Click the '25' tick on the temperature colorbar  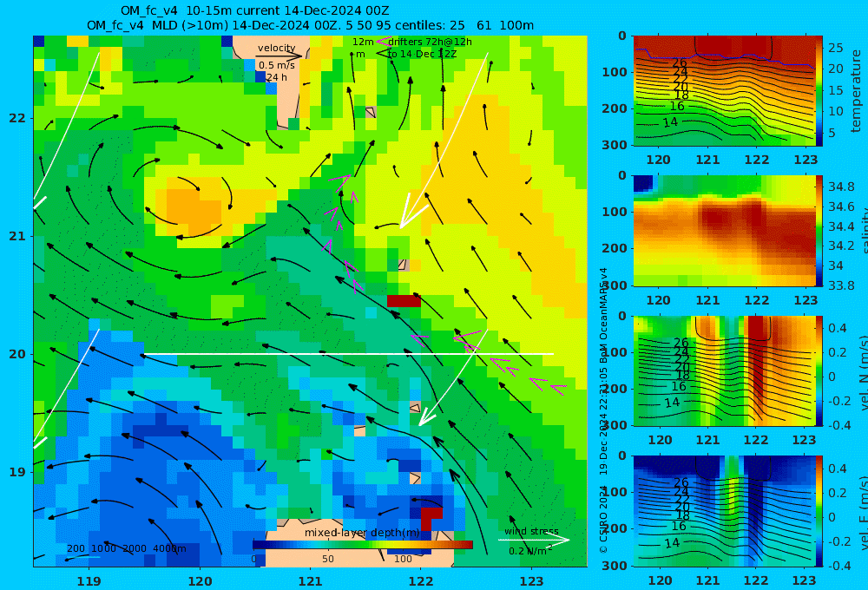(835, 48)
